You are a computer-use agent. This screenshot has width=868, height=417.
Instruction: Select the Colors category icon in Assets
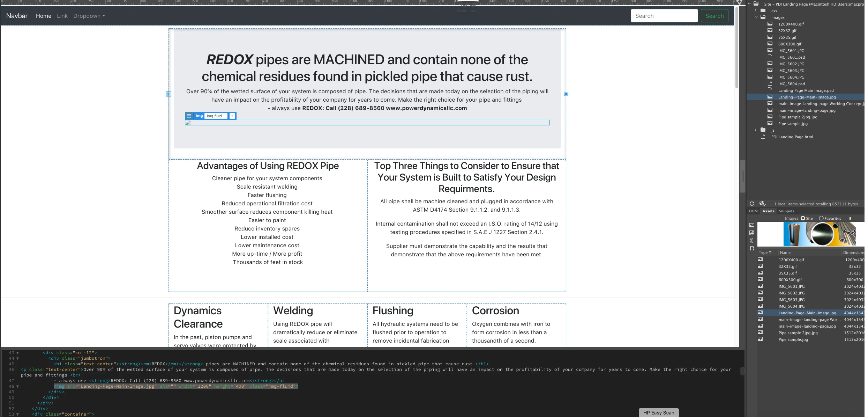point(752,233)
